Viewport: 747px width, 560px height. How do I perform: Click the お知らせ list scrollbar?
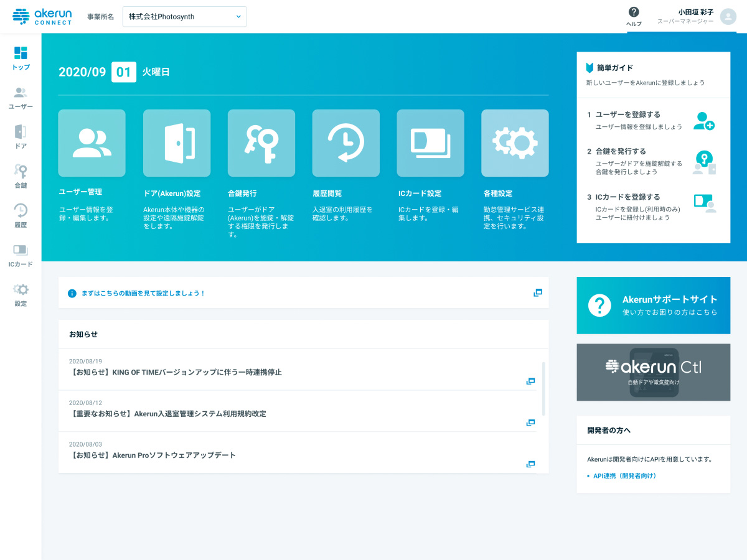pyautogui.click(x=543, y=388)
